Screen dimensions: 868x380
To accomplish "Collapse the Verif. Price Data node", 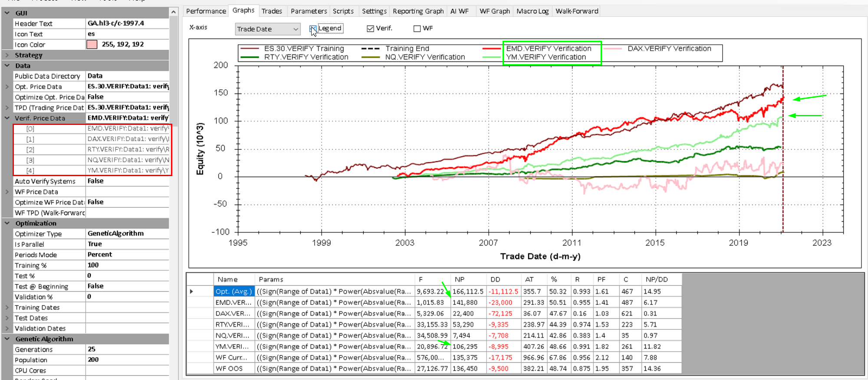I will [7, 118].
